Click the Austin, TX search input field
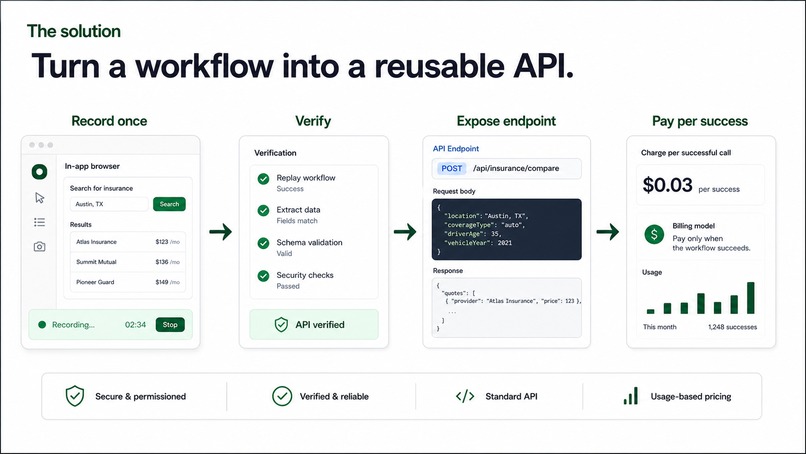Screen dimensions: 806x454 pos(109,204)
